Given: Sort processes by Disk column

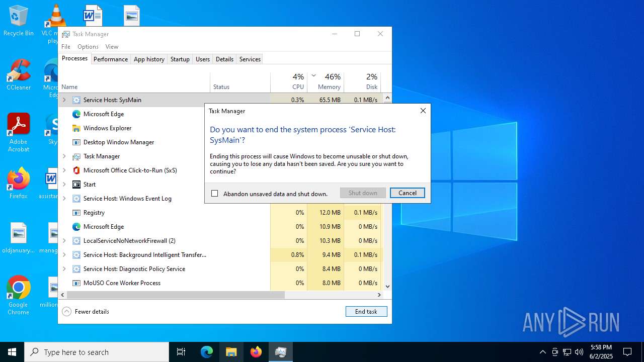Looking at the screenshot, I should 363,82.
